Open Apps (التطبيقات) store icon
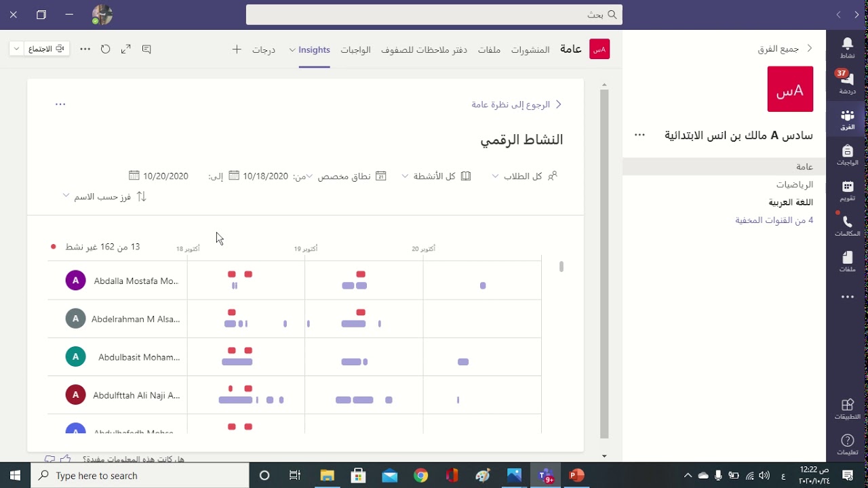The height and width of the screenshot is (488, 868). point(847,409)
